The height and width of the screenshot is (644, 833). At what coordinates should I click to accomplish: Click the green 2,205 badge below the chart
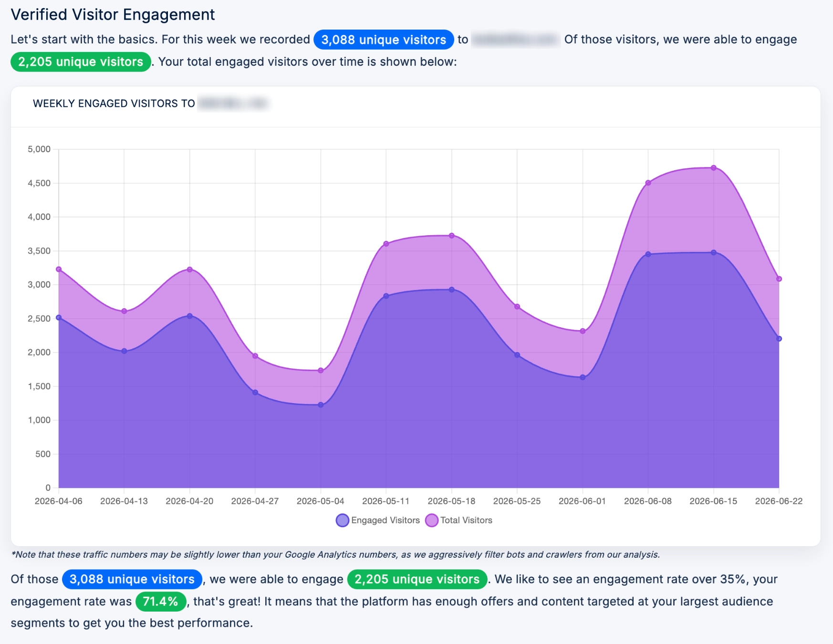click(x=417, y=579)
